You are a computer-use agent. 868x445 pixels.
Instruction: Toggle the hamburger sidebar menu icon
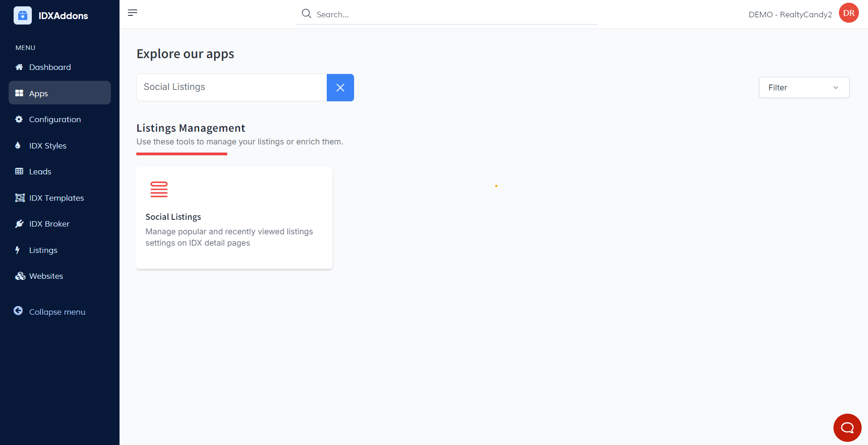point(132,13)
